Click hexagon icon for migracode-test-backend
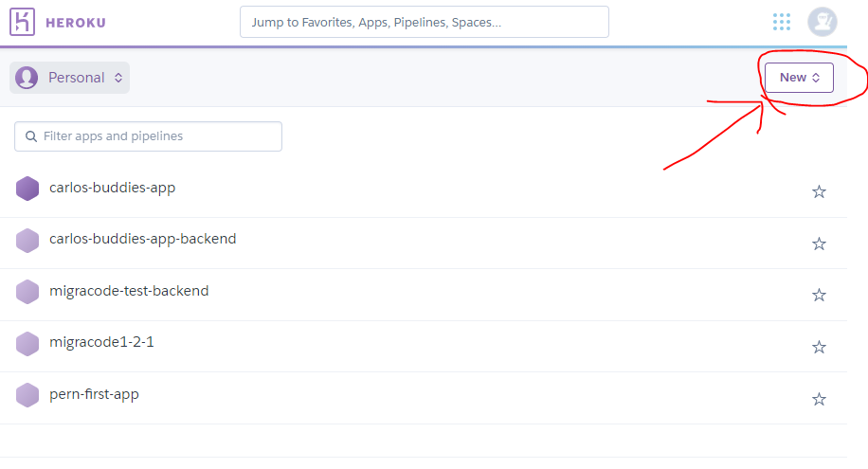 point(27,292)
